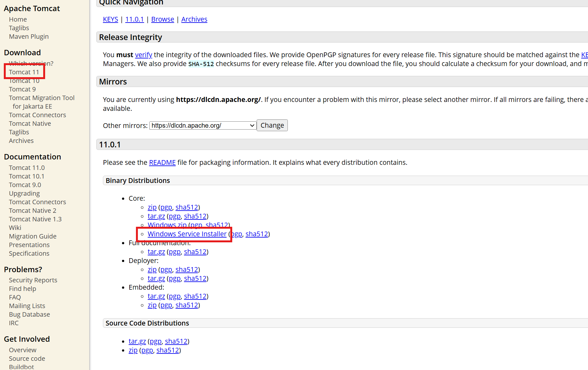Open pgp signature for source tar.gz
Viewport: 588px width, 370px height.
pos(156,341)
